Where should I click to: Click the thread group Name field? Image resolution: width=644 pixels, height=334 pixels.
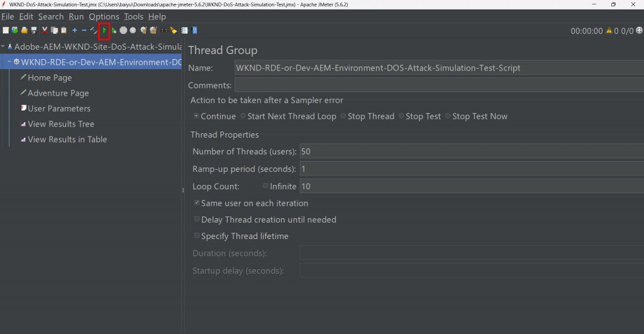(439, 68)
